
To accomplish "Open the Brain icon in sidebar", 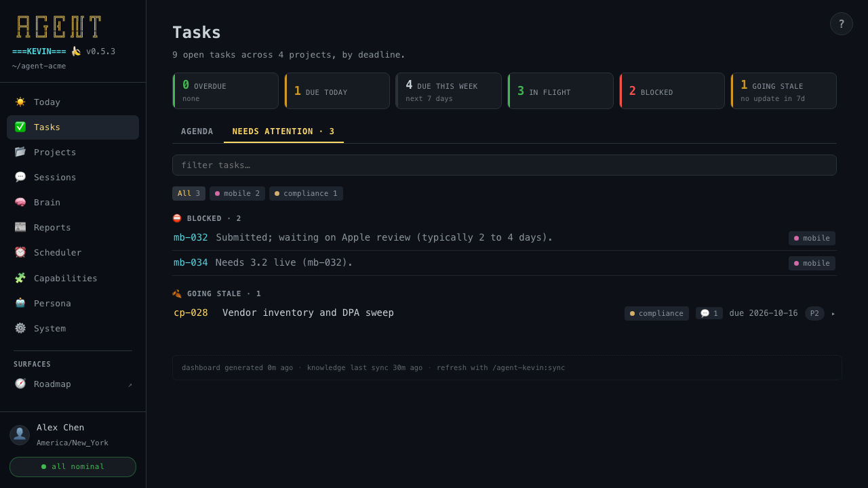I will (20, 202).
